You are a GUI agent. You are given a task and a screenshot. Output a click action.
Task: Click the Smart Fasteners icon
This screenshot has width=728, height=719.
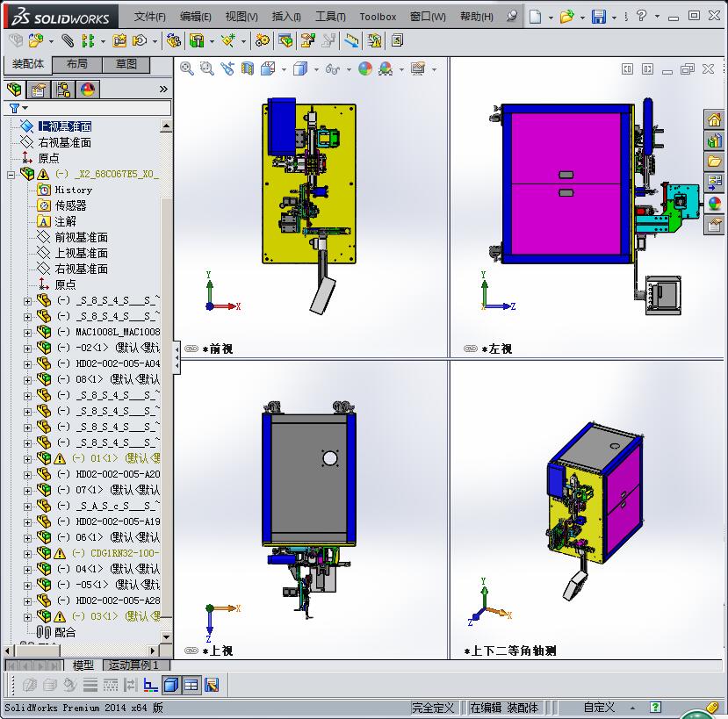coord(119,41)
